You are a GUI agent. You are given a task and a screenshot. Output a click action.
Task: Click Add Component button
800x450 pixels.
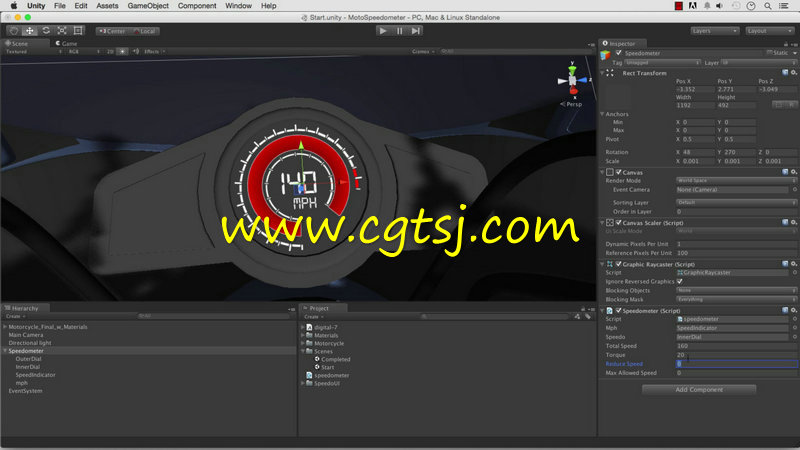[x=699, y=390]
